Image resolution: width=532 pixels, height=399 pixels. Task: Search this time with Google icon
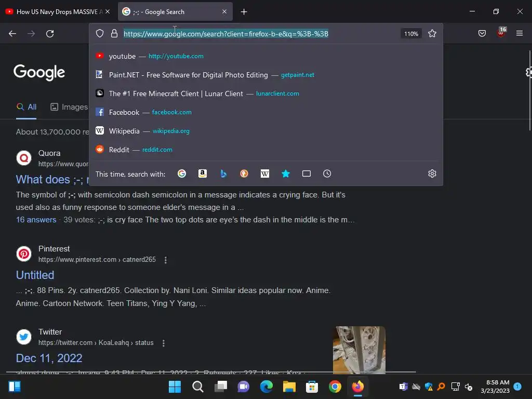[x=182, y=174]
